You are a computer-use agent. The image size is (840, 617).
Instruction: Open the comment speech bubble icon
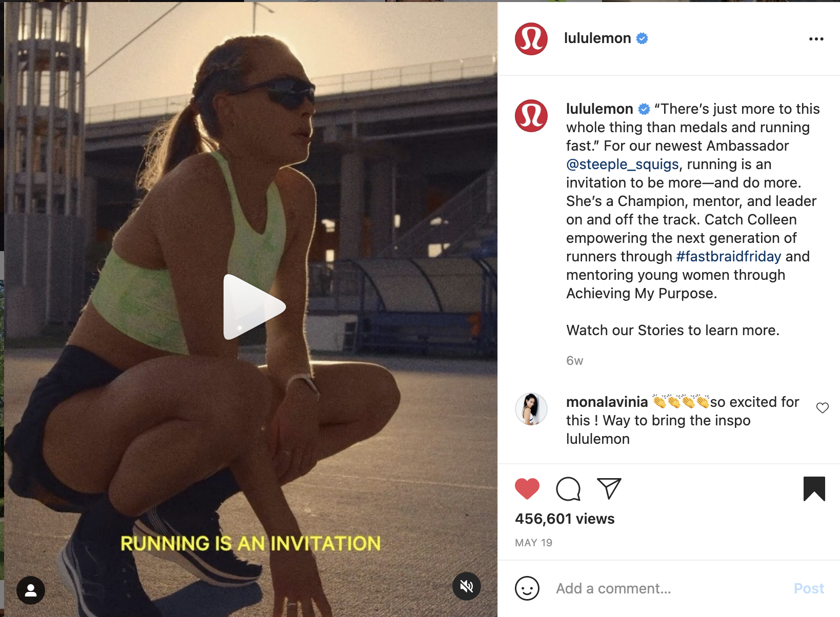click(568, 489)
